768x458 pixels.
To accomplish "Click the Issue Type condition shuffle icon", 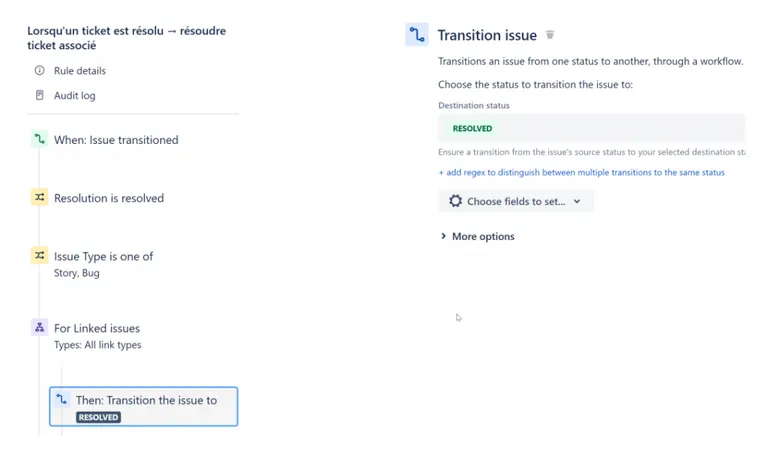I will point(40,256).
